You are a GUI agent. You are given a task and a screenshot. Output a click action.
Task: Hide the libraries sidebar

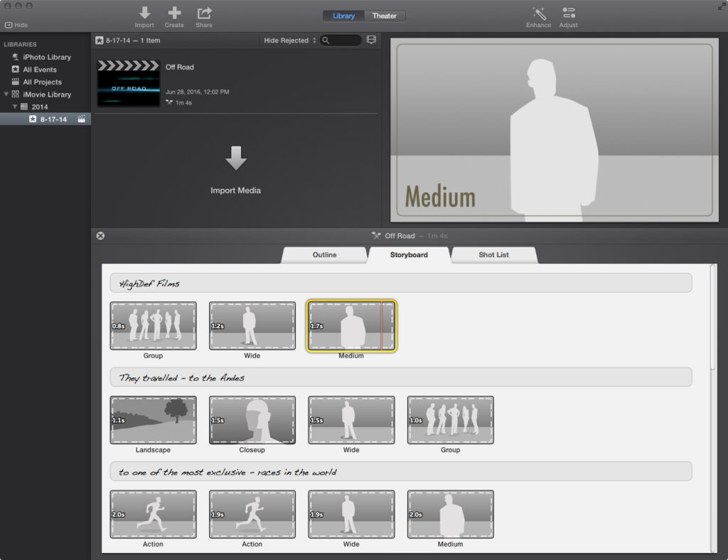16,25
